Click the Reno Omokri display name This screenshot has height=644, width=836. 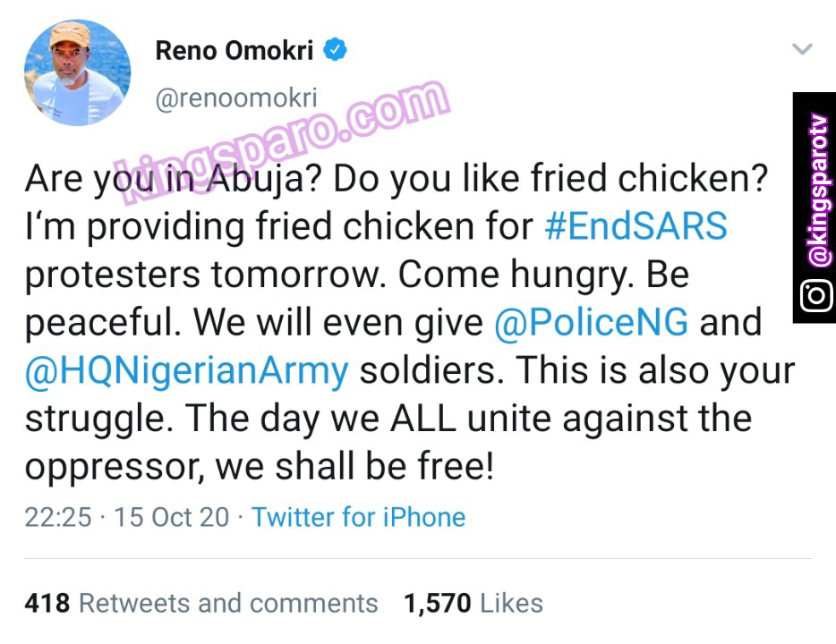click(x=235, y=51)
